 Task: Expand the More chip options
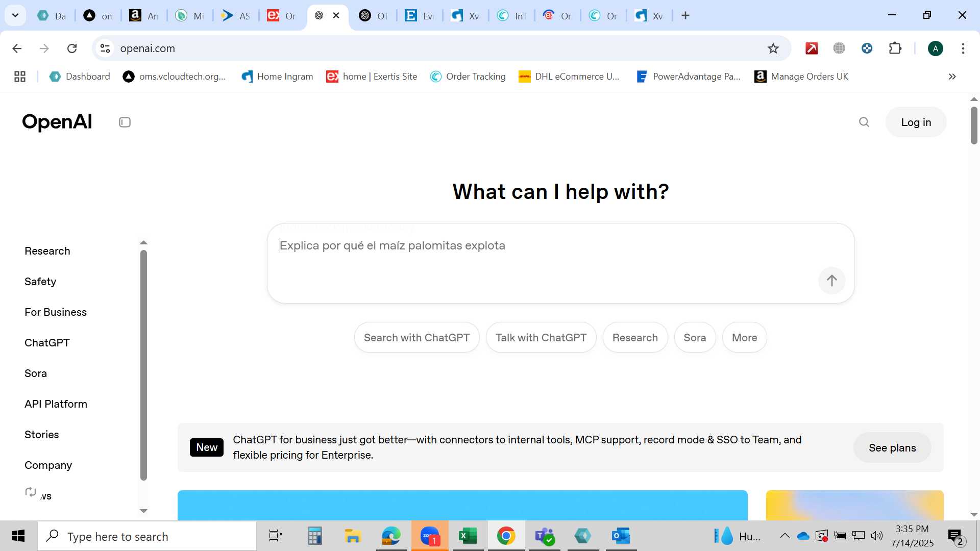[x=744, y=338]
